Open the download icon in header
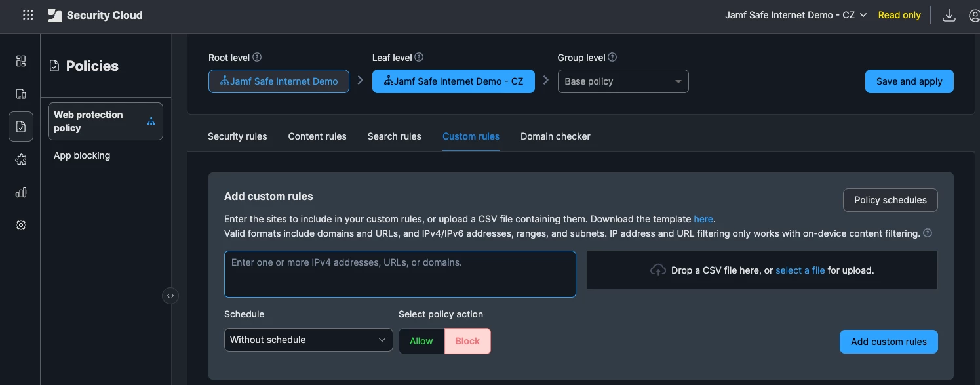The image size is (980, 385). 949,15
